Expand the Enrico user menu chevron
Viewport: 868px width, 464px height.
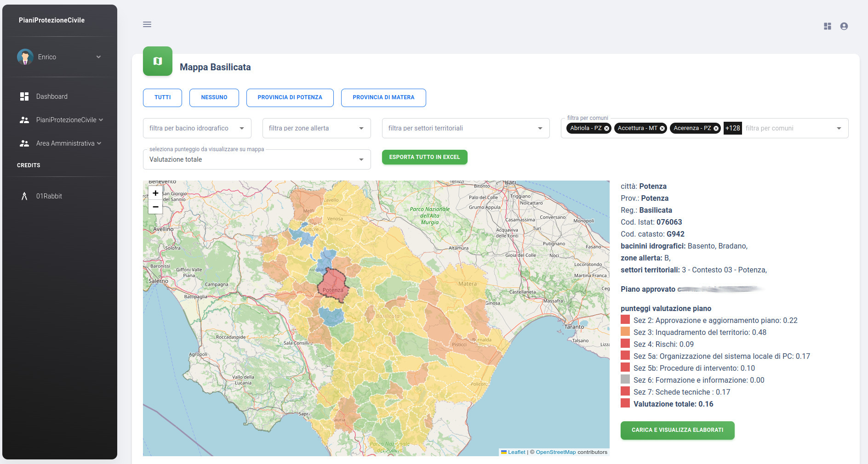click(98, 57)
